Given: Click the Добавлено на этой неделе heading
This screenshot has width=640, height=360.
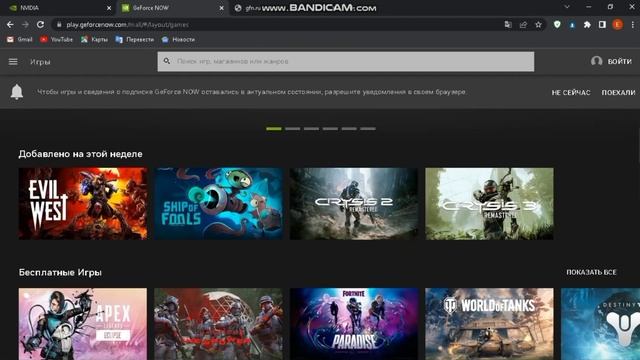Looking at the screenshot, I should click(80, 154).
